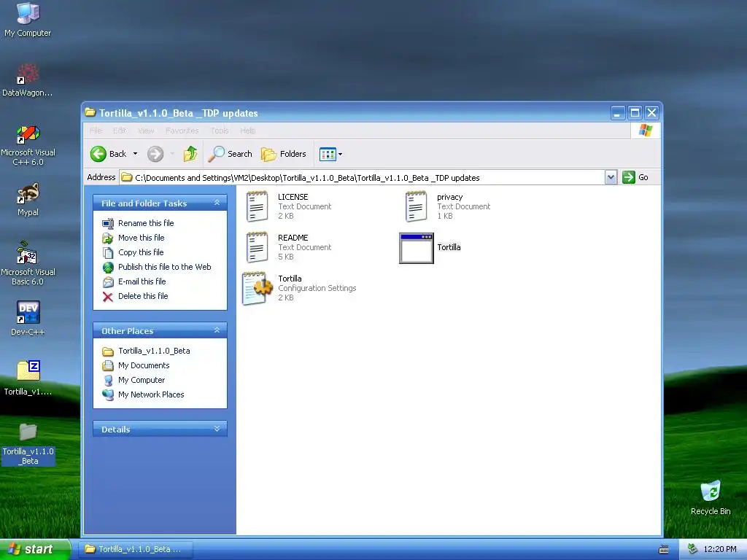Click the Tortilla_v1.1.0_Beta taskbar button

135,549
